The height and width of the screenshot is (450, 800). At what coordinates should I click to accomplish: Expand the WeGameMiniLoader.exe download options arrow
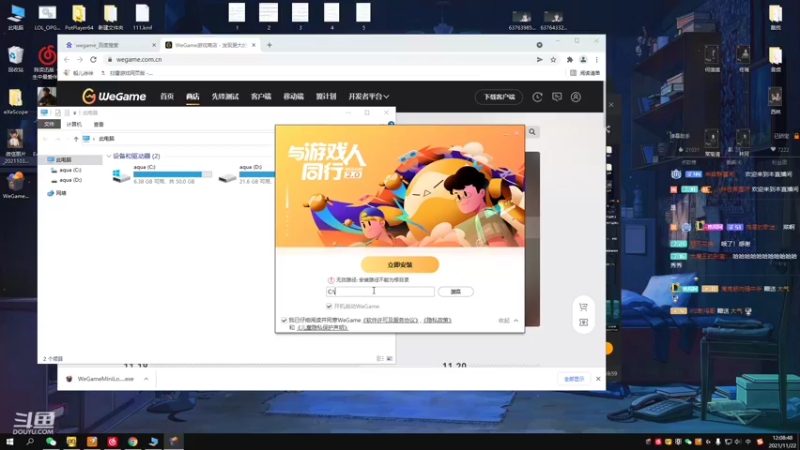click(x=146, y=379)
